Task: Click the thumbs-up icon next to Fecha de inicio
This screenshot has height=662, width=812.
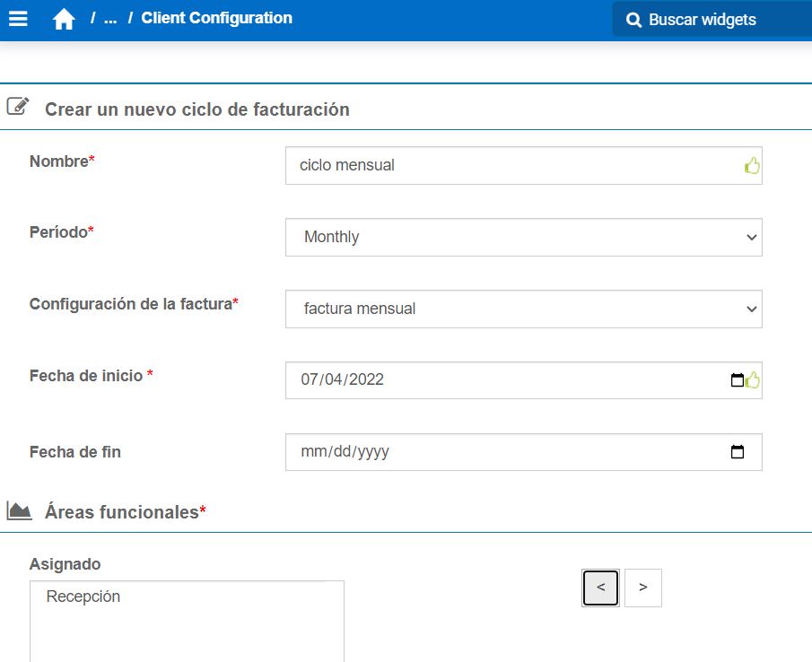Action: click(752, 380)
